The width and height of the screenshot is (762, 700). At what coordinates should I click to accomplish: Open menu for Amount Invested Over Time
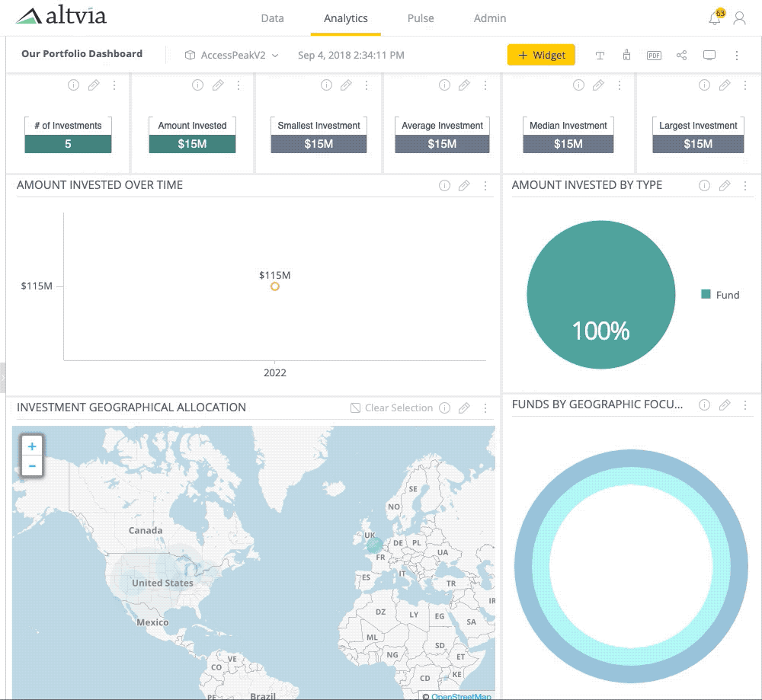pyautogui.click(x=485, y=186)
